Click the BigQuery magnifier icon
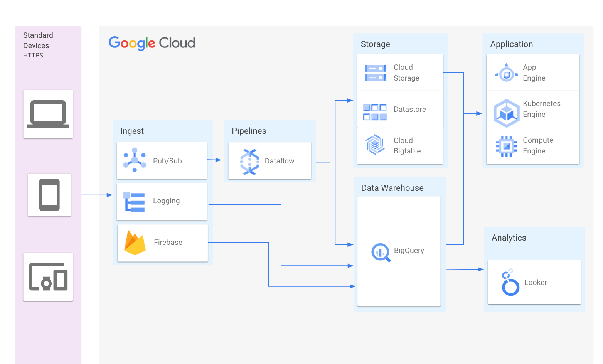The height and width of the screenshot is (364, 603). 381,253
